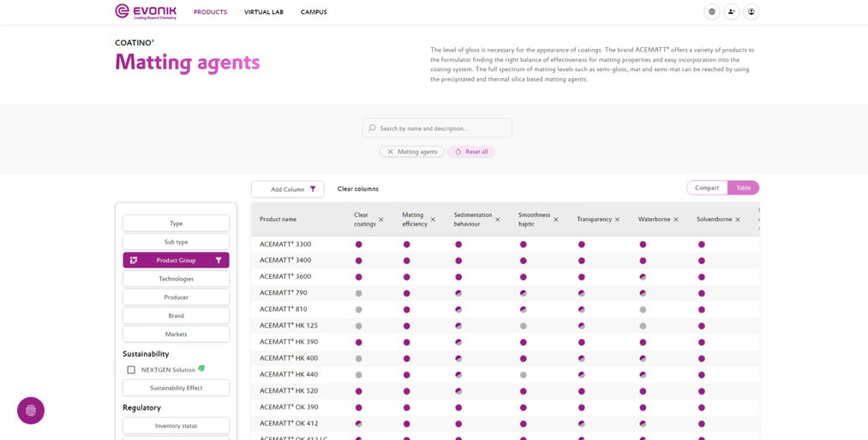Switch to Compact view
868x440 pixels.
pyautogui.click(x=707, y=188)
